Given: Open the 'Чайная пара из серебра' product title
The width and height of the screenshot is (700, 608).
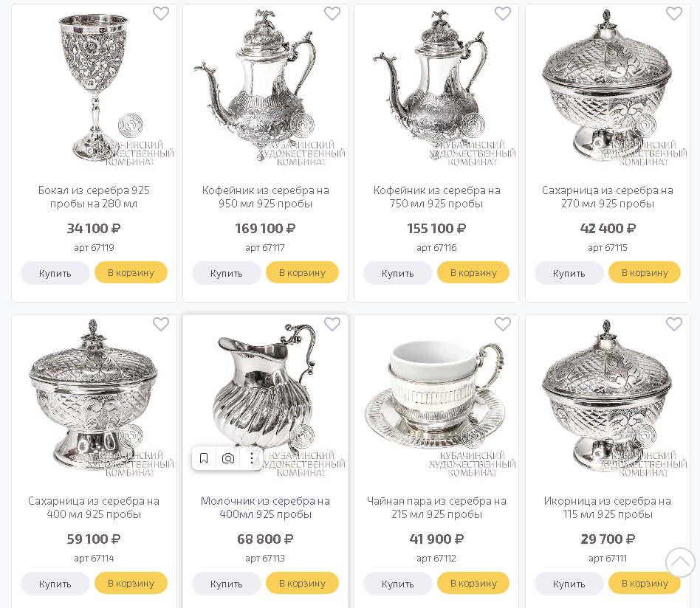Looking at the screenshot, I should pos(436,508).
